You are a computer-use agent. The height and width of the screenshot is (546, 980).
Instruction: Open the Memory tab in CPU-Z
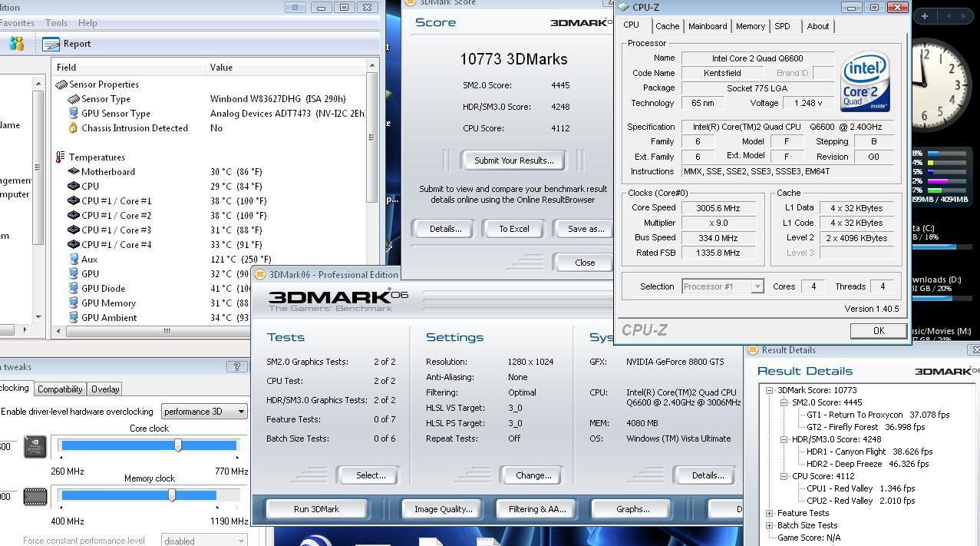coord(750,26)
